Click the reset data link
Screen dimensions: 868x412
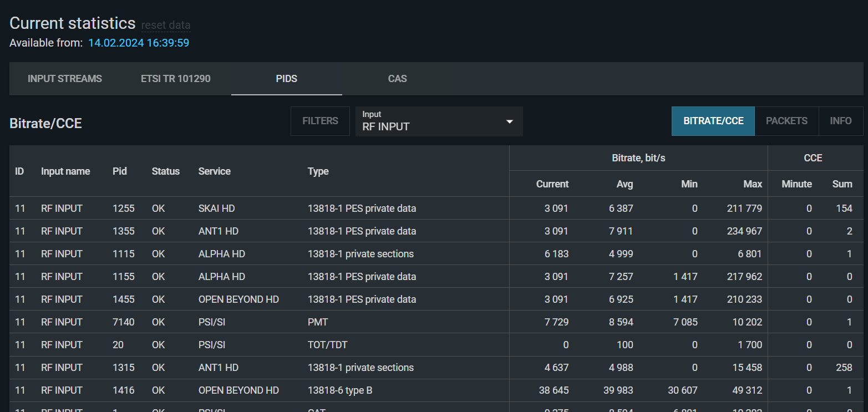(166, 25)
